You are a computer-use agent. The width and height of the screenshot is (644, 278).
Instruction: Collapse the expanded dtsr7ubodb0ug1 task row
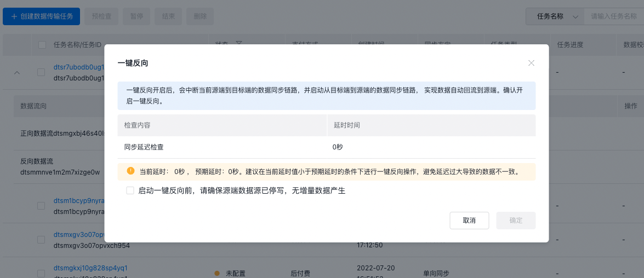click(16, 72)
